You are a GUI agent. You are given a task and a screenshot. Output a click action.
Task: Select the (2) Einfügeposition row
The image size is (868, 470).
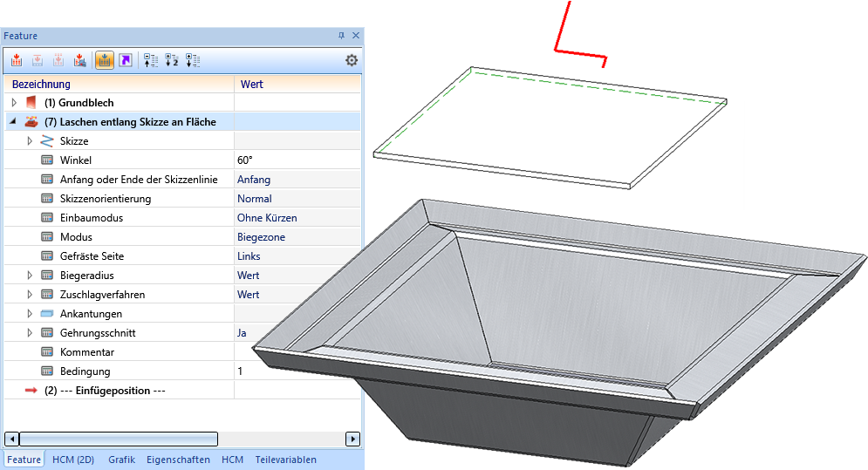pos(182,391)
